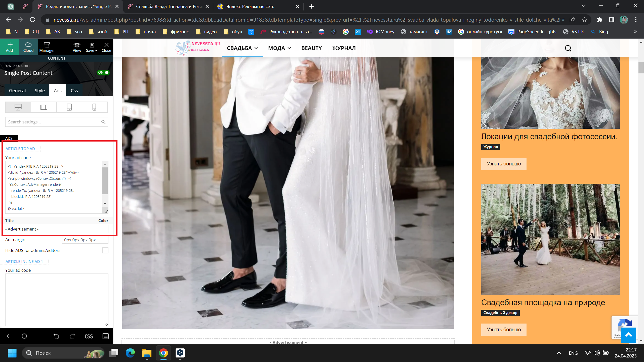Open Свадебная площадка на природе link
The width and height of the screenshot is (644, 362).
click(x=543, y=302)
